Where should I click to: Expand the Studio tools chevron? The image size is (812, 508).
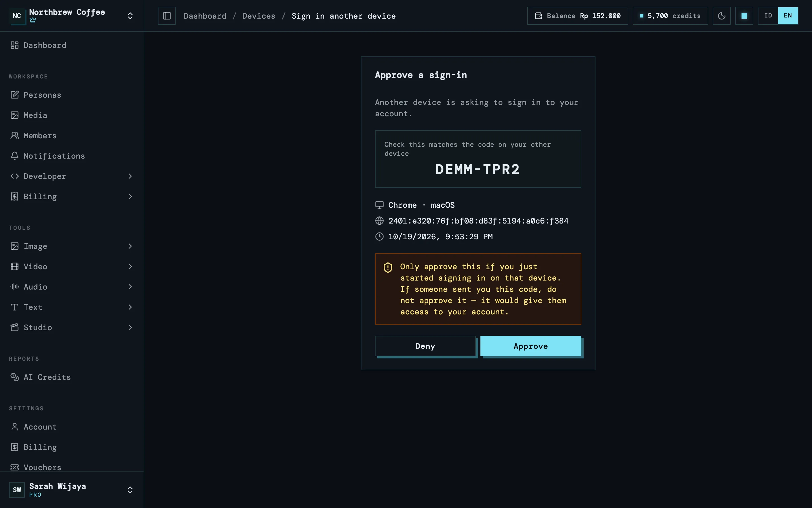coord(130,327)
